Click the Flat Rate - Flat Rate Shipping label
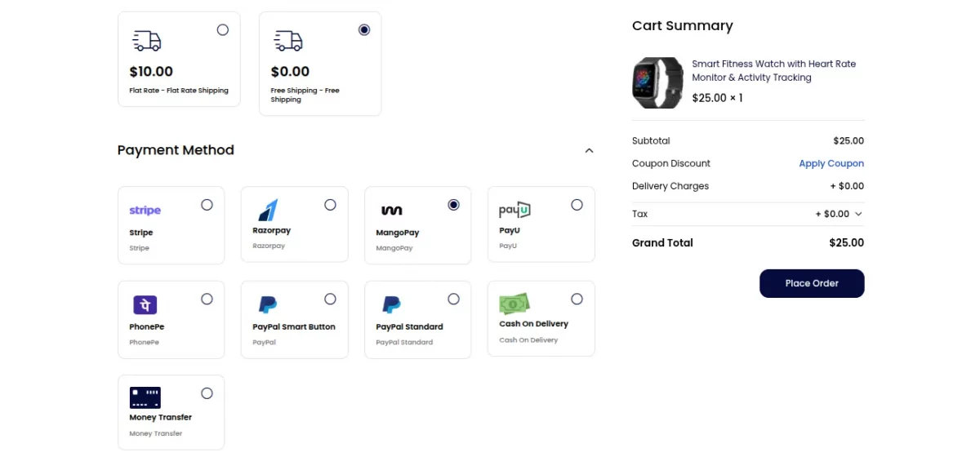Viewport: 980px width, 466px height. pos(179,91)
